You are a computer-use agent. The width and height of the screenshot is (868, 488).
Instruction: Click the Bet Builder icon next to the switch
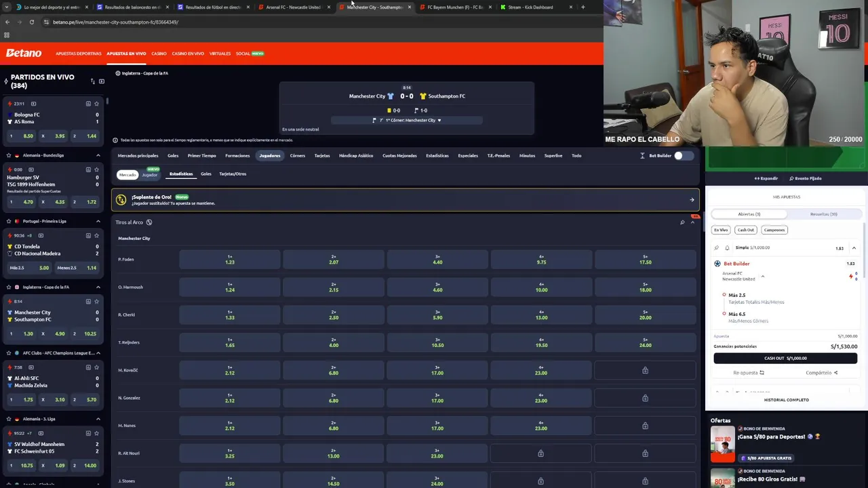[642, 156]
